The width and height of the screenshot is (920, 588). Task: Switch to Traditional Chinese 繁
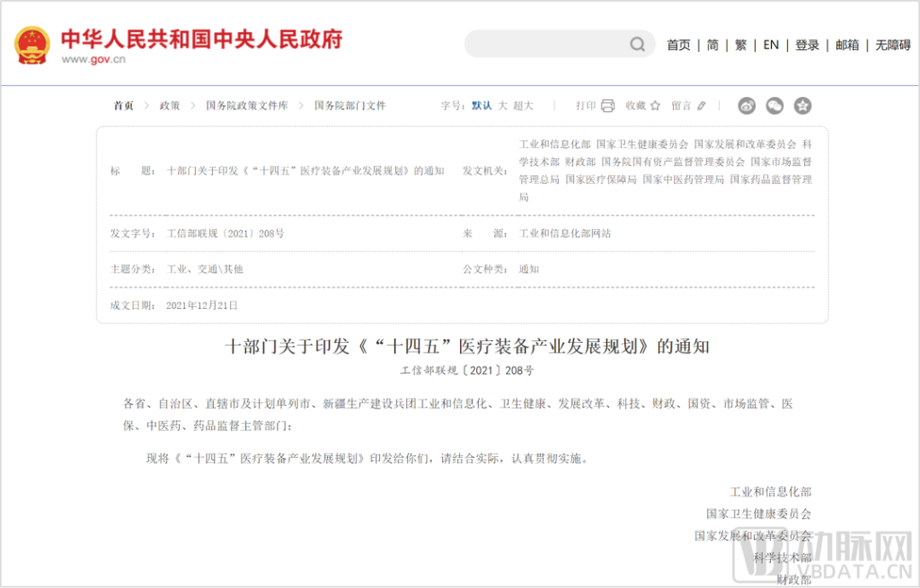pos(740,45)
